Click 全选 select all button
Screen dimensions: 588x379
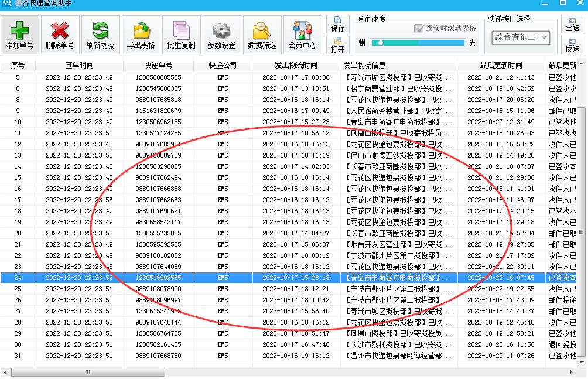click(572, 25)
